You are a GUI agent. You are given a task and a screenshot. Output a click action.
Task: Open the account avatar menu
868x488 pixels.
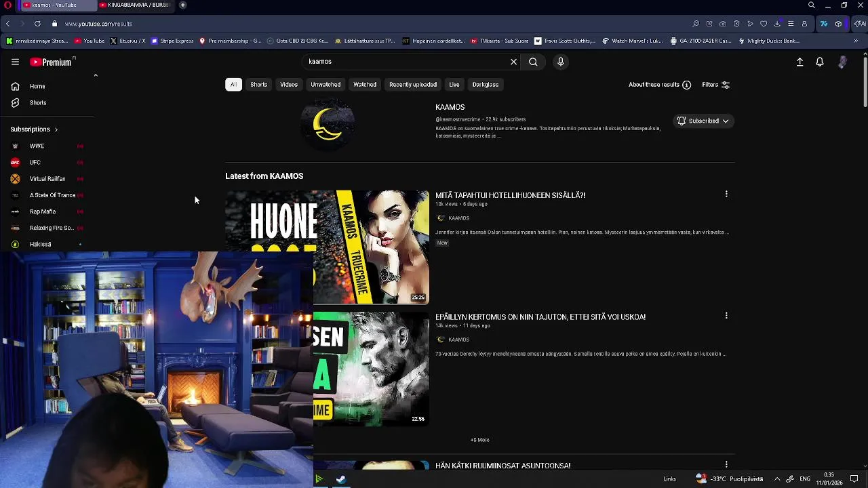point(842,62)
